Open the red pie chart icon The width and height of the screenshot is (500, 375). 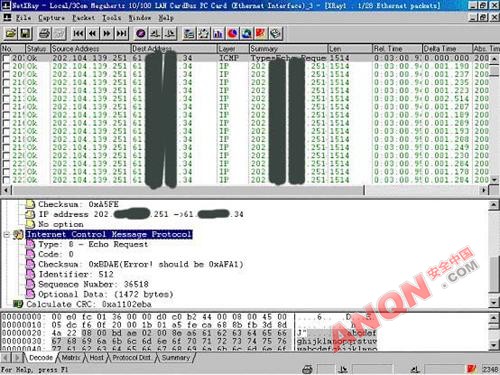coord(233,33)
